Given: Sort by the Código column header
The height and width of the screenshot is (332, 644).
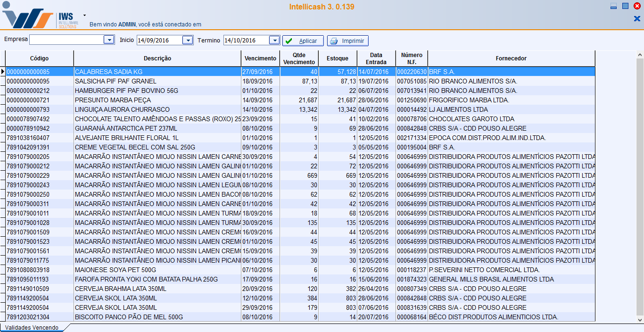Looking at the screenshot, I should coord(40,58).
